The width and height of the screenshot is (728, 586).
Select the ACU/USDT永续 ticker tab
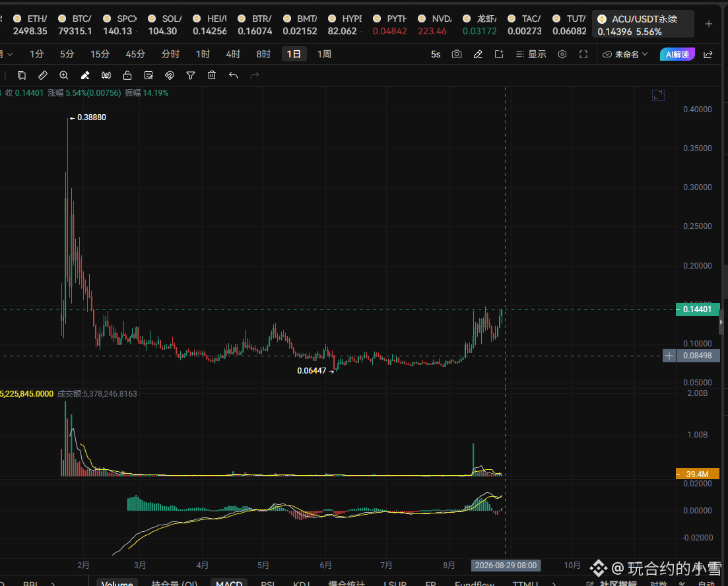(643, 24)
